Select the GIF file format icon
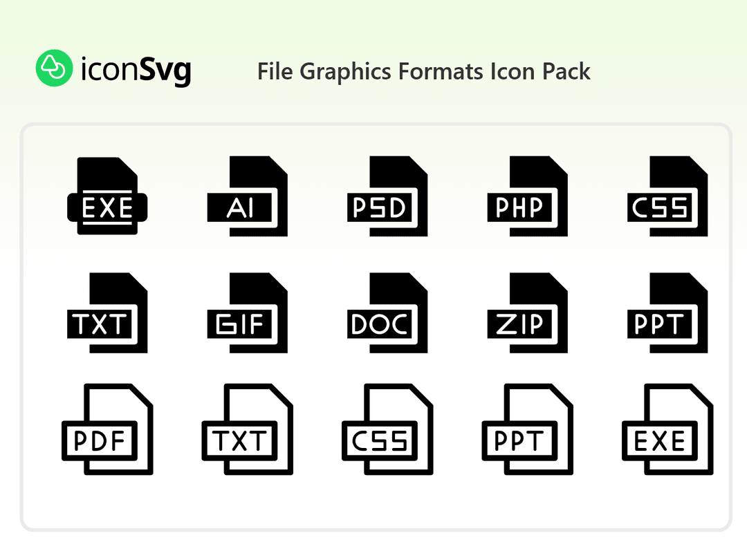This screenshot has height=560, width=747. point(247,313)
